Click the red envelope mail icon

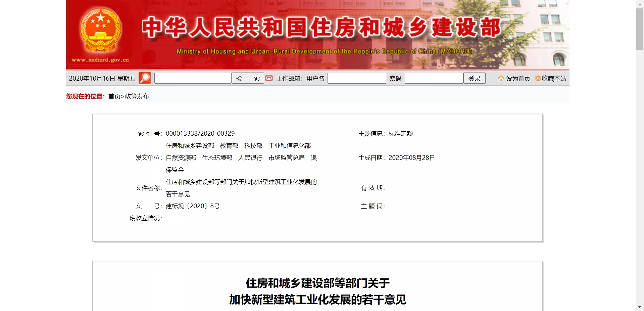point(269,78)
